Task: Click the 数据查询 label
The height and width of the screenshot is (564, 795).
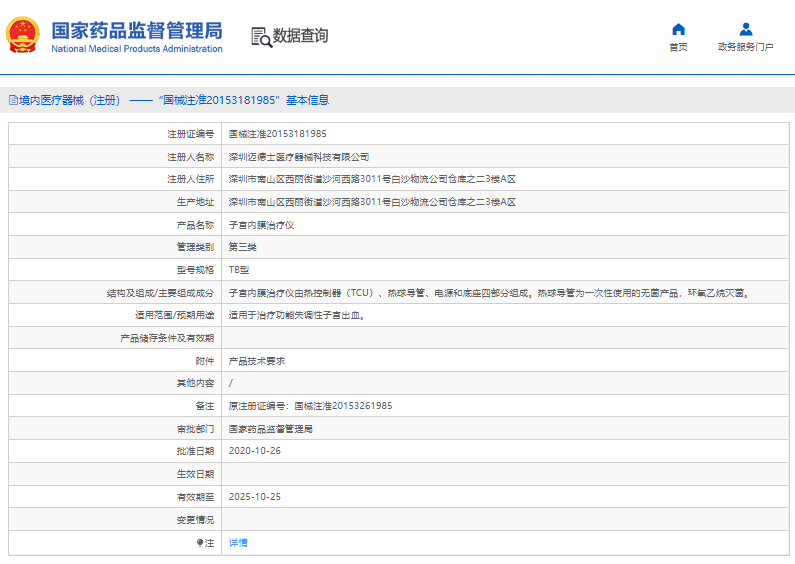Action: [x=301, y=36]
